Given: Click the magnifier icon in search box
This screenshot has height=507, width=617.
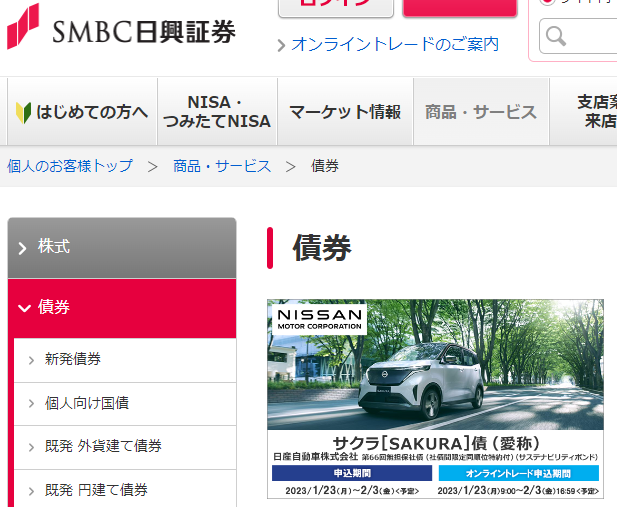Looking at the screenshot, I should [x=556, y=37].
